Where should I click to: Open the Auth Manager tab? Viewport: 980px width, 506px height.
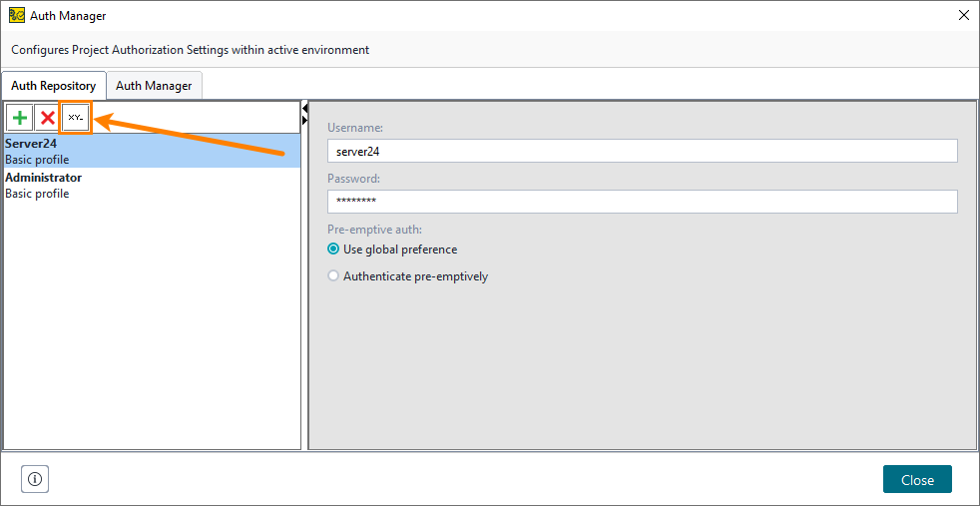154,86
